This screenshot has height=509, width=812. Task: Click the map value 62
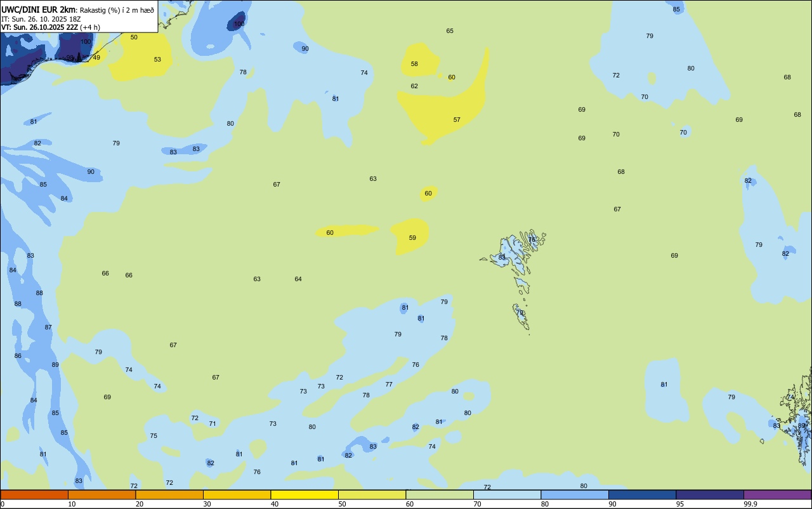pyautogui.click(x=414, y=86)
